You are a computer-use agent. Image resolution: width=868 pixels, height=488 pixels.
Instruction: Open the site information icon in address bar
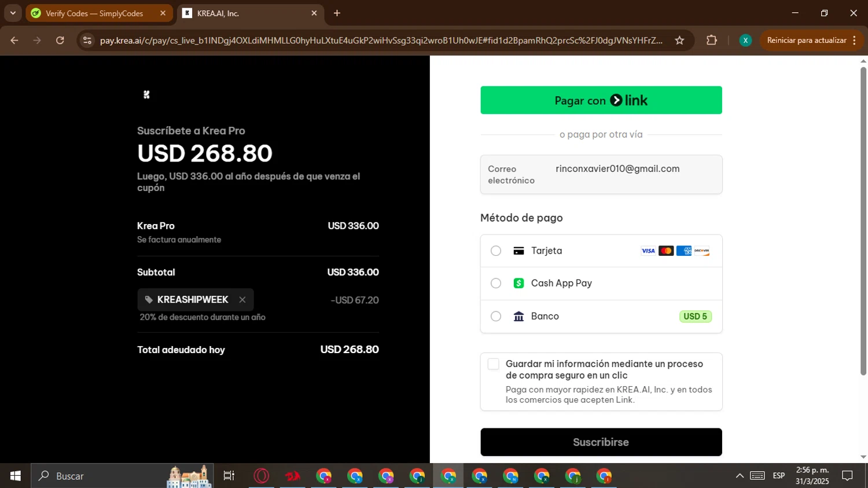click(87, 40)
